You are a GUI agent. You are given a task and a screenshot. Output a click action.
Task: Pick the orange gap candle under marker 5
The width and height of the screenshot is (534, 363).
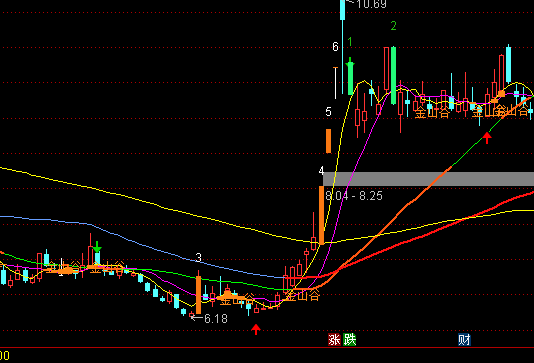(328, 141)
